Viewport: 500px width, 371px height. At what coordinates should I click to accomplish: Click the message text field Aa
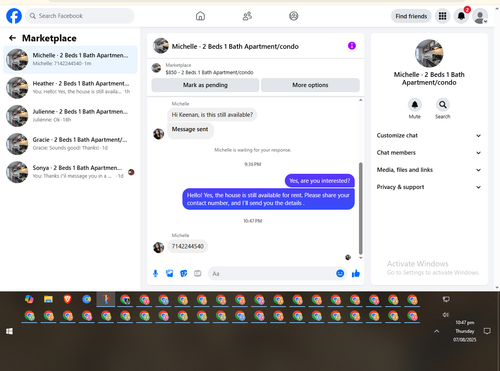click(x=272, y=274)
